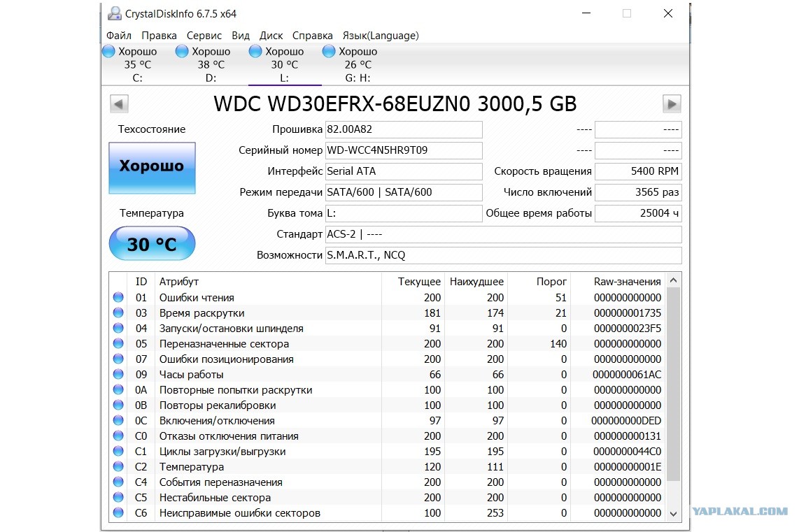The width and height of the screenshot is (806, 532).
Task: Open the Язык(Language) menu
Action: (381, 36)
